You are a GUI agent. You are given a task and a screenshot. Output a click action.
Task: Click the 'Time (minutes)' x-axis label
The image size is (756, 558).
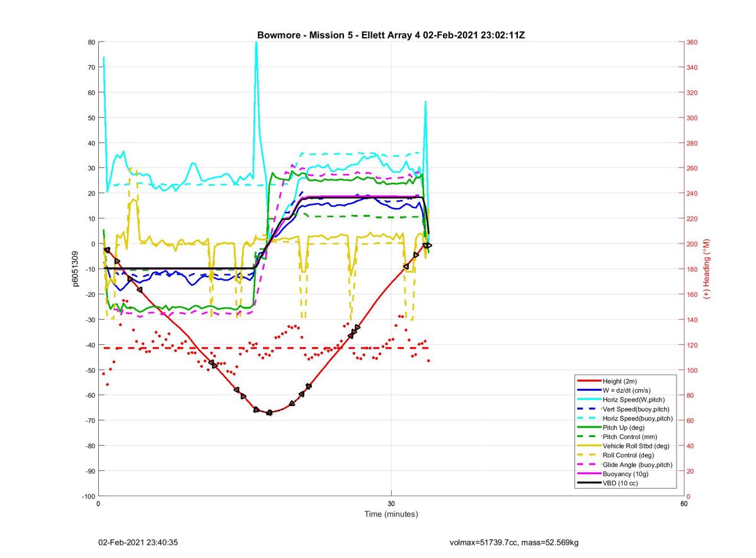pyautogui.click(x=391, y=514)
